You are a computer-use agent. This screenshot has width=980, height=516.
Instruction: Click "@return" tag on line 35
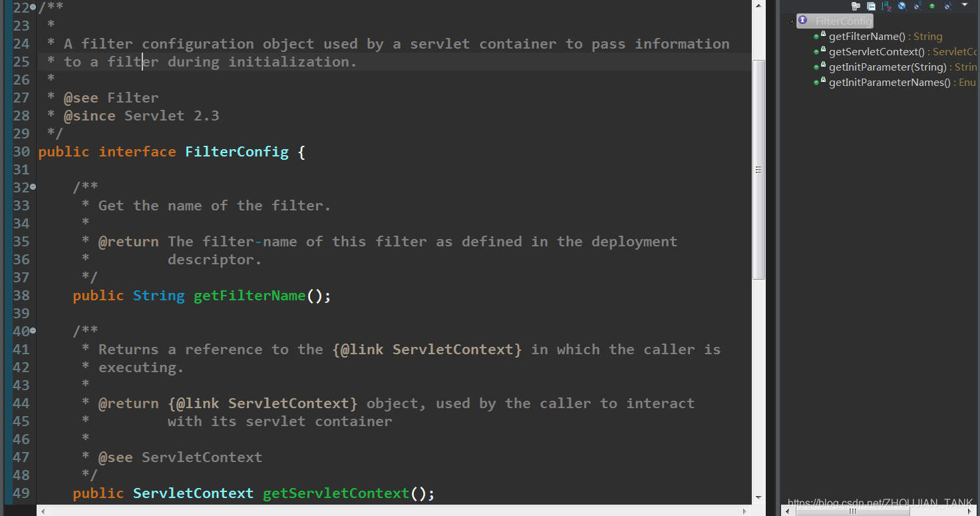click(x=128, y=242)
